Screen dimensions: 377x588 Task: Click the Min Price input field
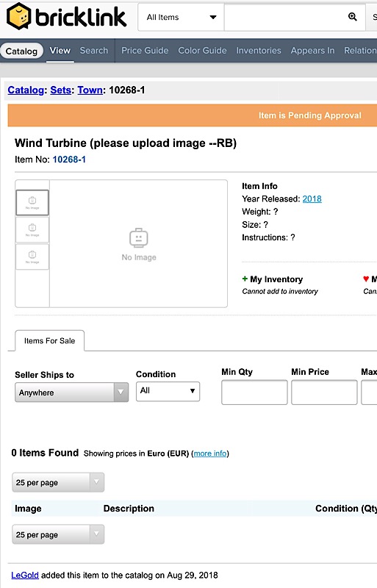324,392
